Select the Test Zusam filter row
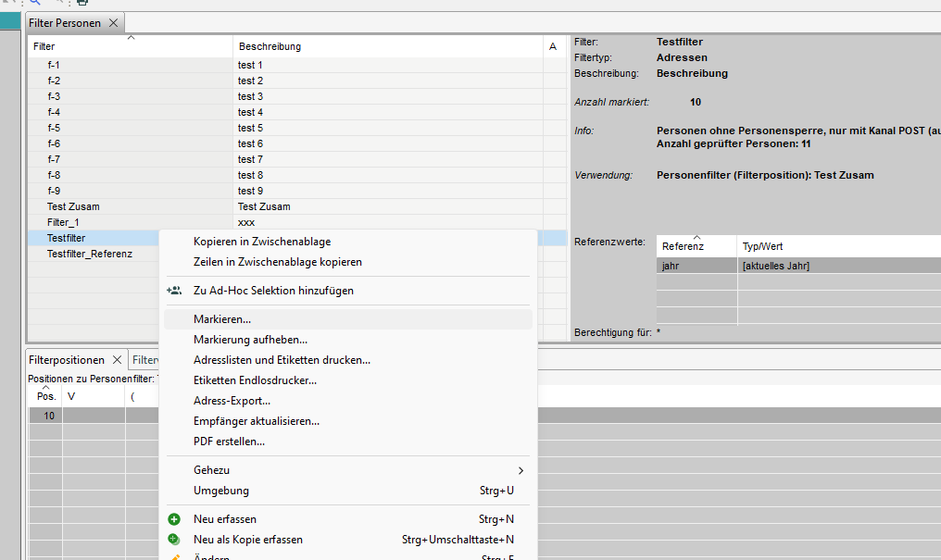 tap(73, 206)
